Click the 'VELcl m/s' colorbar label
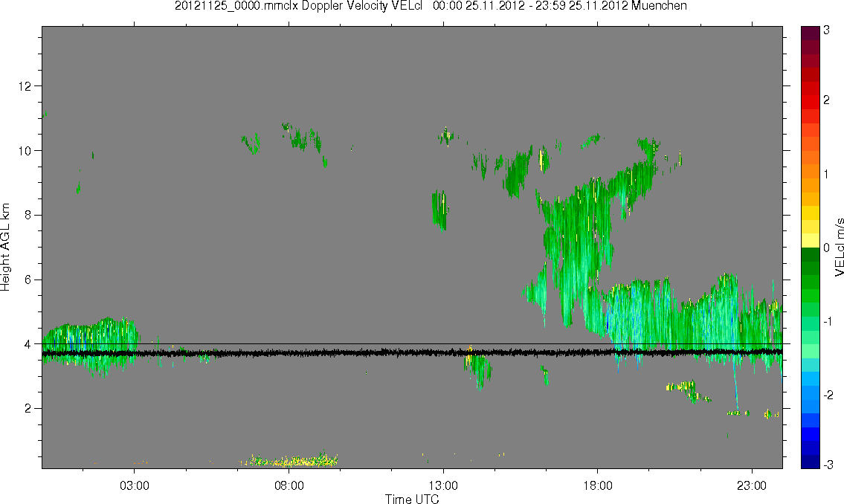844x504 pixels. click(x=839, y=248)
